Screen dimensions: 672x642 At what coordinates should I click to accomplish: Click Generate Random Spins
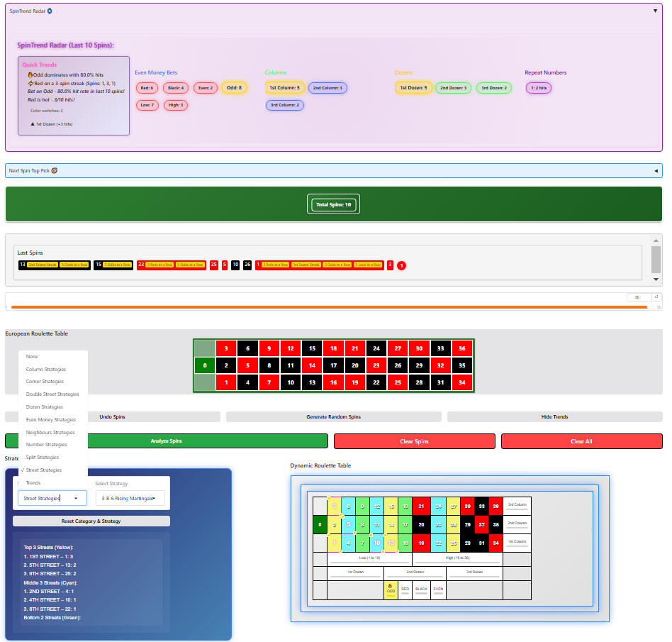click(x=333, y=417)
